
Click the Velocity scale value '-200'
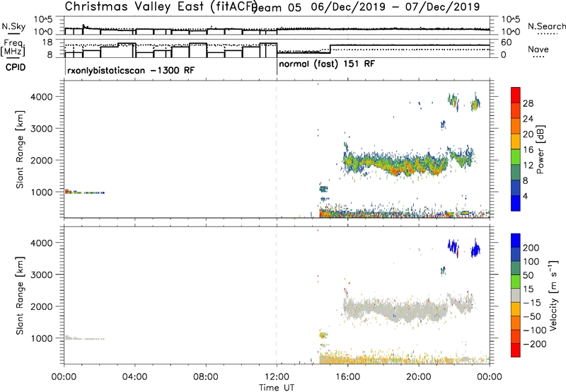tap(534, 345)
